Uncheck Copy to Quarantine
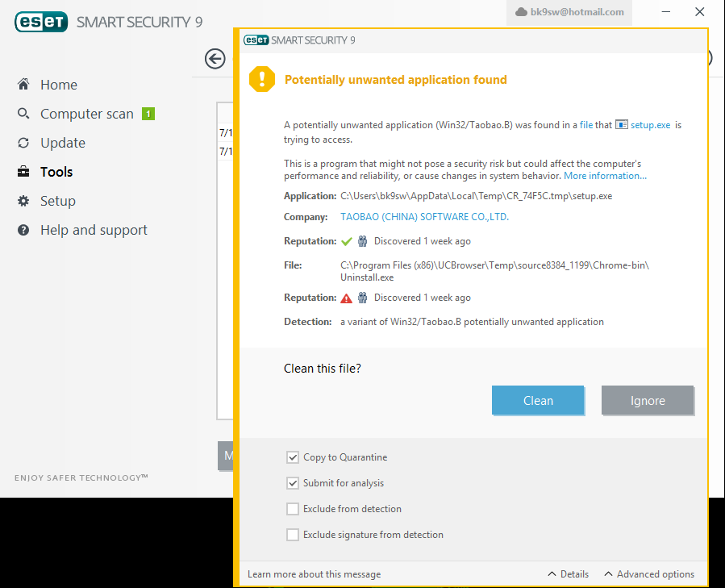 click(x=293, y=457)
